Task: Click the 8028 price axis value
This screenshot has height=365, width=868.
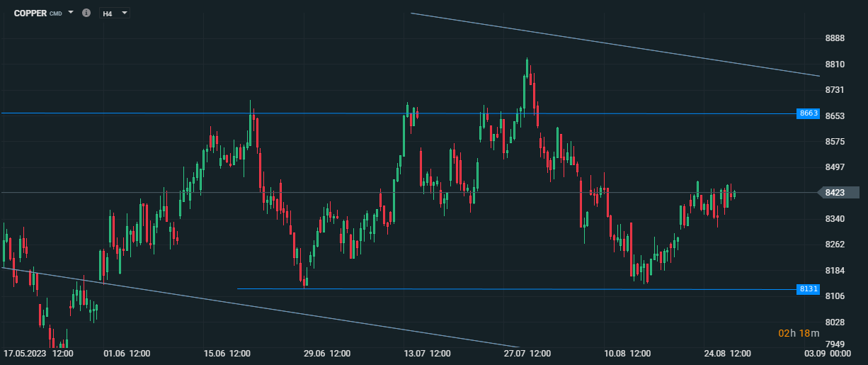Action: click(x=835, y=322)
